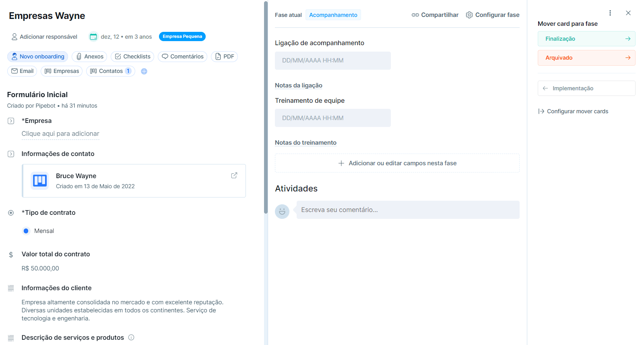
Task: Click Configurar mover cards link
Action: pos(573,111)
